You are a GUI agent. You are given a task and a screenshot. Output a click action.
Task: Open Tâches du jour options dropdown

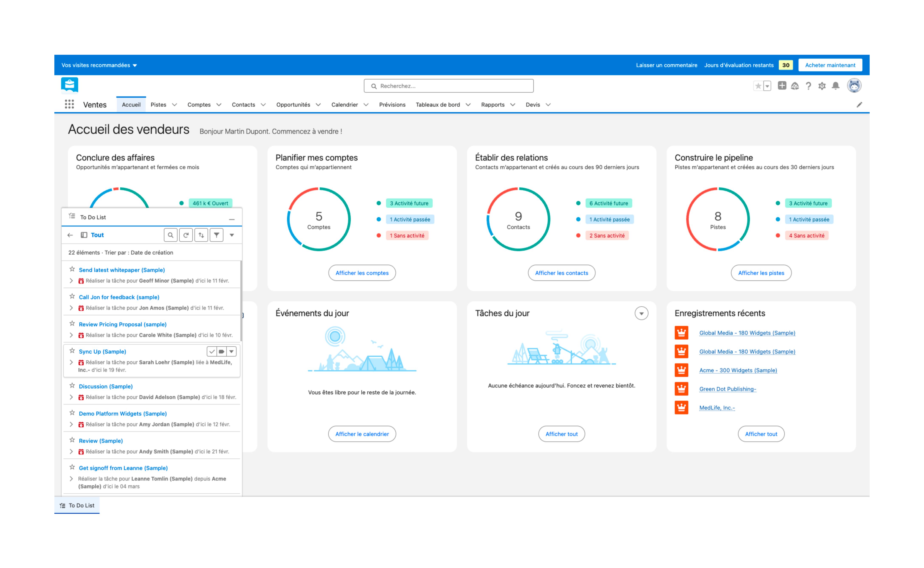(x=641, y=313)
